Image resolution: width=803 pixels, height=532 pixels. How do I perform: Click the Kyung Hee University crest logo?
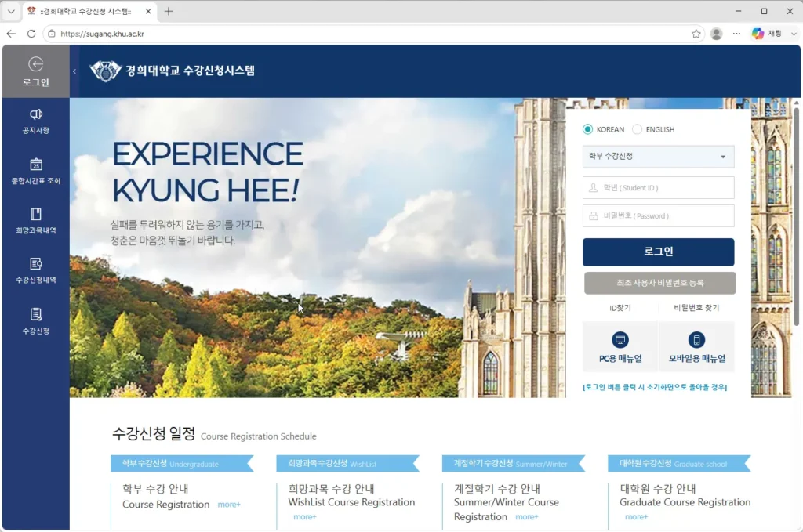pyautogui.click(x=106, y=71)
